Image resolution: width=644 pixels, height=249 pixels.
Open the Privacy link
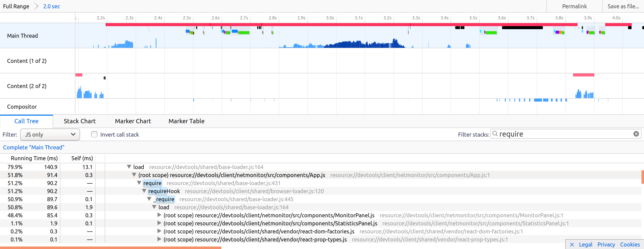point(606,244)
